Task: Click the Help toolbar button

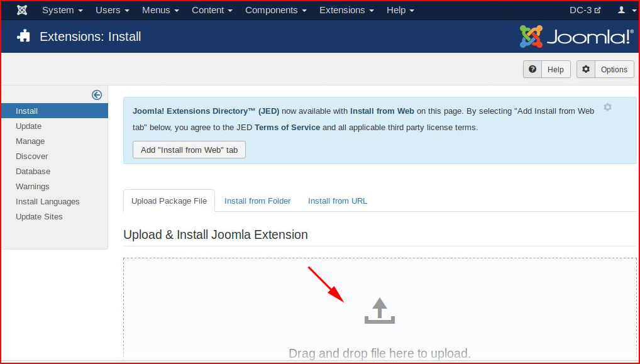Action: pyautogui.click(x=546, y=69)
